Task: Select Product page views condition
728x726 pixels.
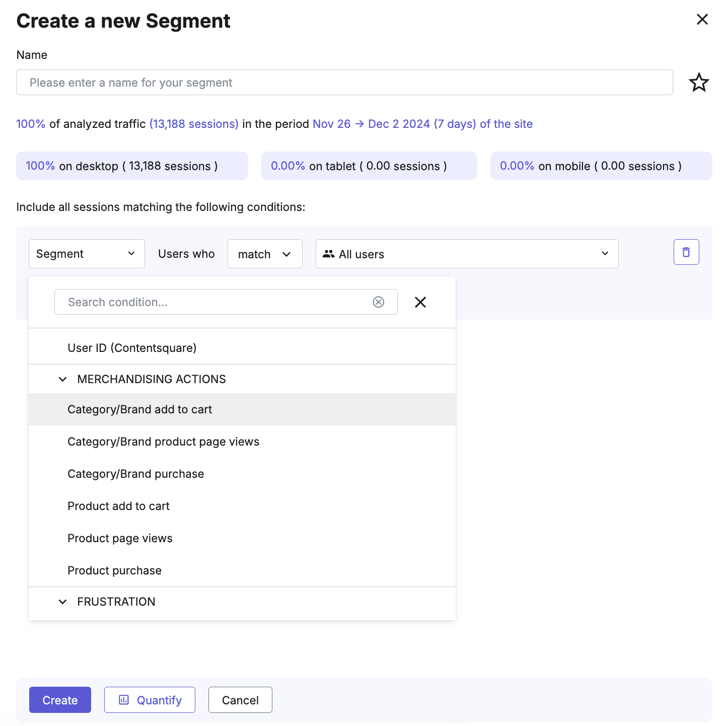Action: click(242, 538)
